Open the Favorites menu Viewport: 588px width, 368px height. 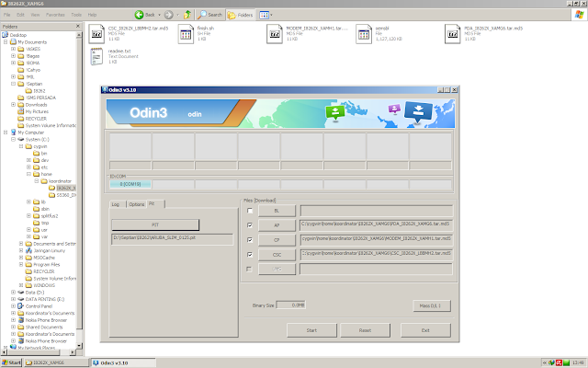55,15
